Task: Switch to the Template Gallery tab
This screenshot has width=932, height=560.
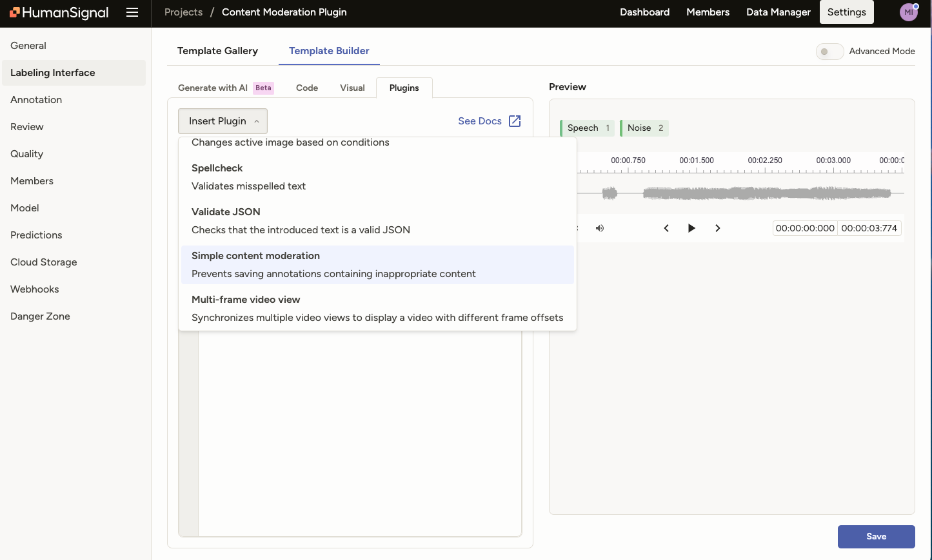Action: [x=217, y=51]
